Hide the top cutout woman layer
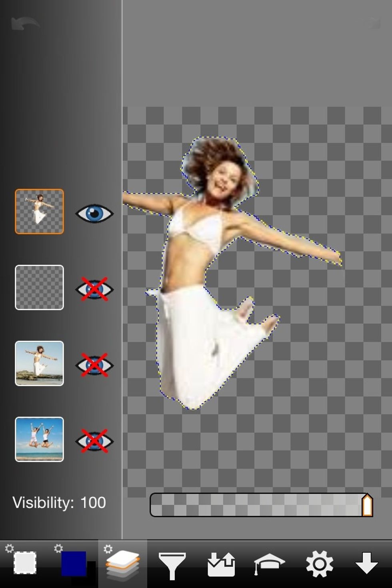This screenshot has width=392, height=588. pos(94,213)
